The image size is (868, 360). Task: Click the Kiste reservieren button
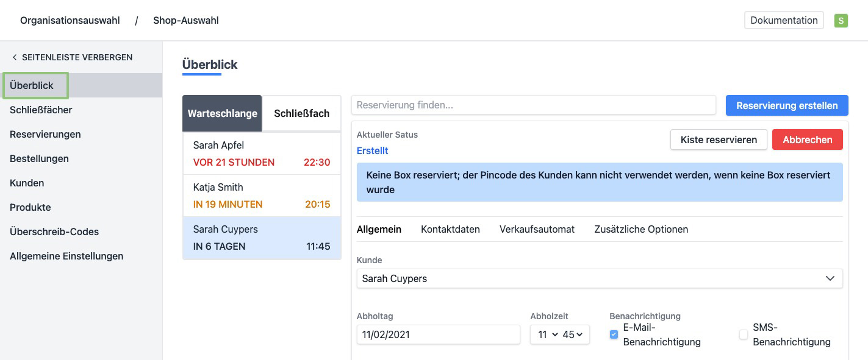click(x=719, y=139)
